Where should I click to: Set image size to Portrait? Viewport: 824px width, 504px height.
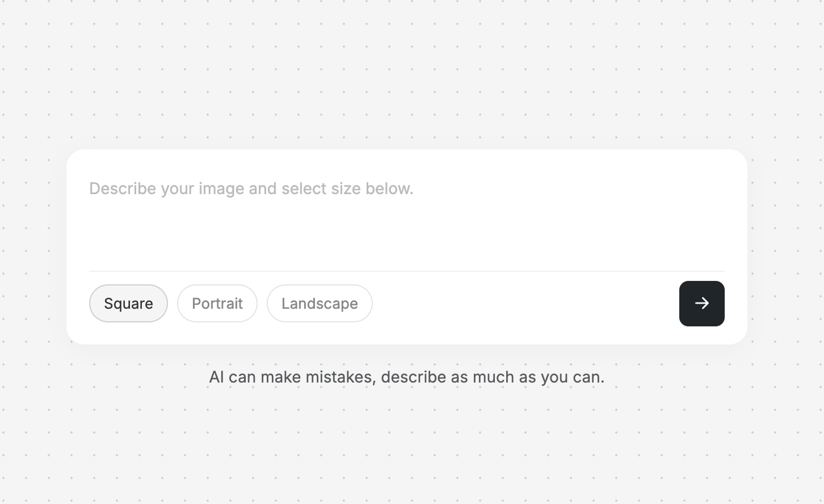(217, 304)
